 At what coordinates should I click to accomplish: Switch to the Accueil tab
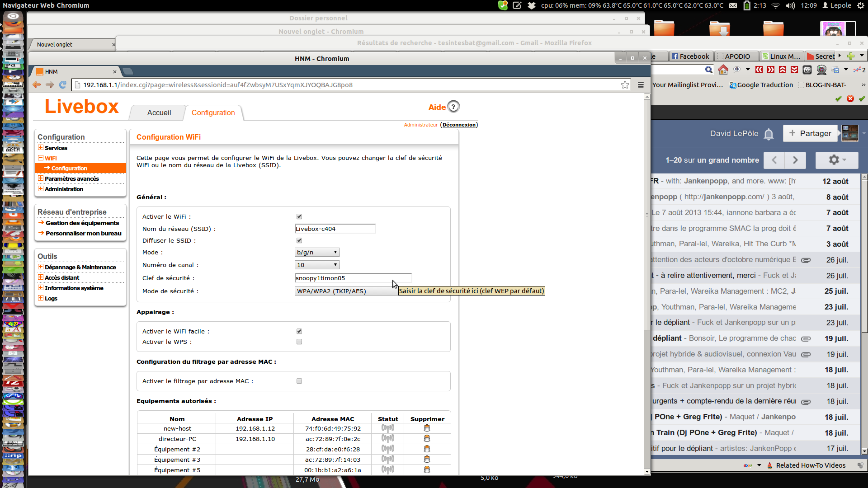point(159,113)
